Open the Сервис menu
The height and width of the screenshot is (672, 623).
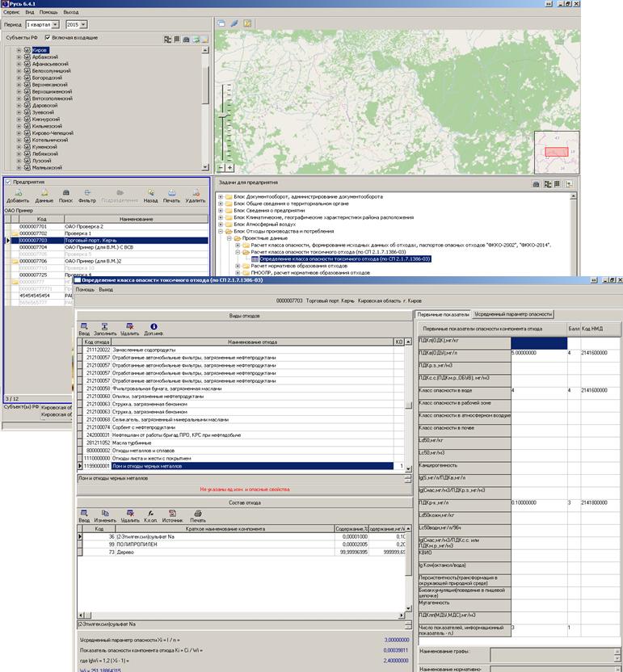pyautogui.click(x=11, y=13)
